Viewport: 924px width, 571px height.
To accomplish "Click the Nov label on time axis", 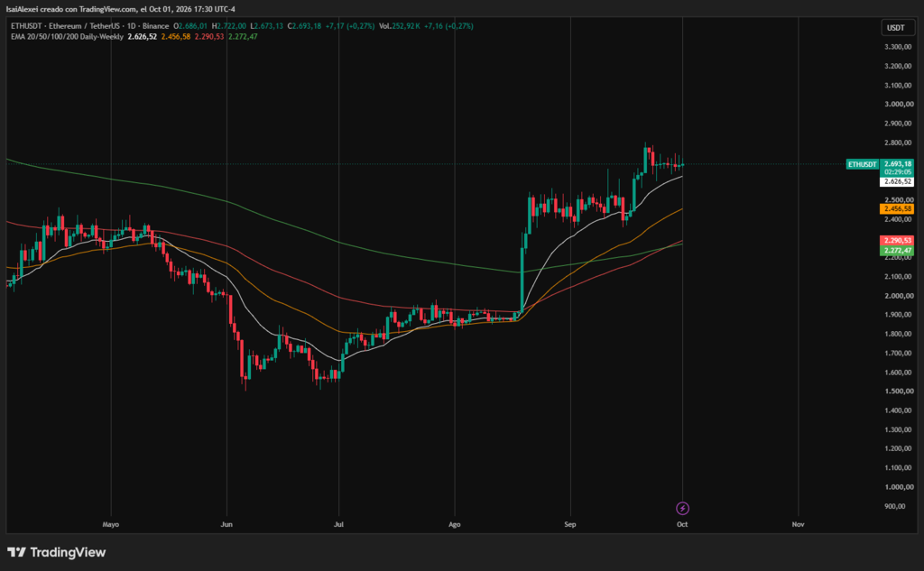I will pos(798,524).
